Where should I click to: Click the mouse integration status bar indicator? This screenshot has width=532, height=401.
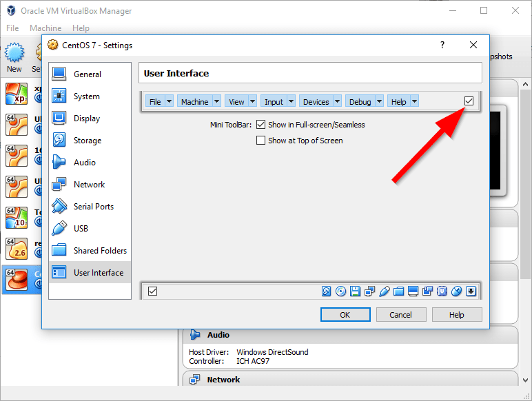(x=456, y=291)
